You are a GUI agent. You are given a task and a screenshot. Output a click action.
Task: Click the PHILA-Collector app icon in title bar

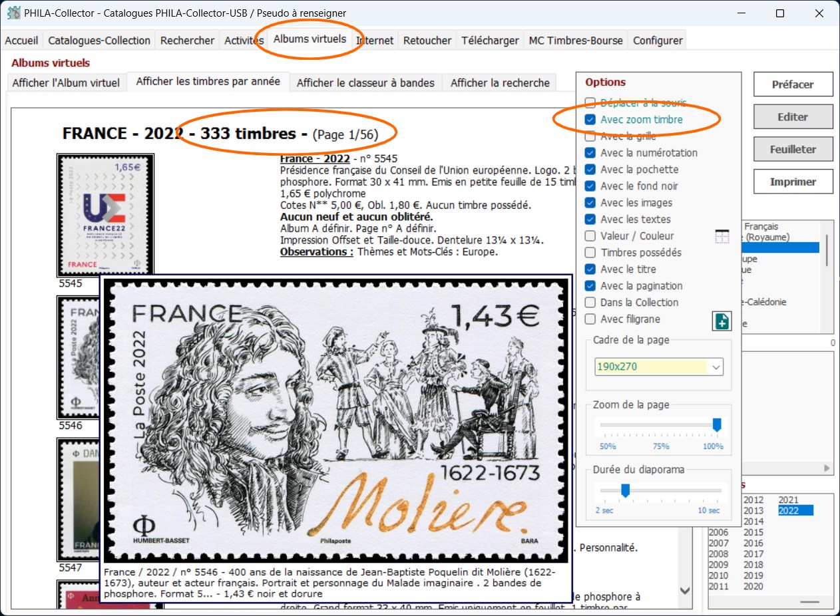pos(13,13)
